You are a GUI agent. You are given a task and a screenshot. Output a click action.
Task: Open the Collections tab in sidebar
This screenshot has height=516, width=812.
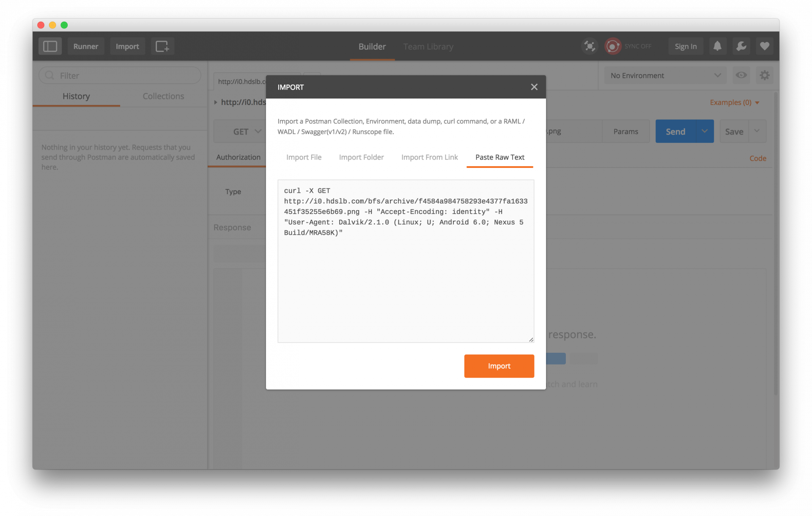[x=163, y=96]
